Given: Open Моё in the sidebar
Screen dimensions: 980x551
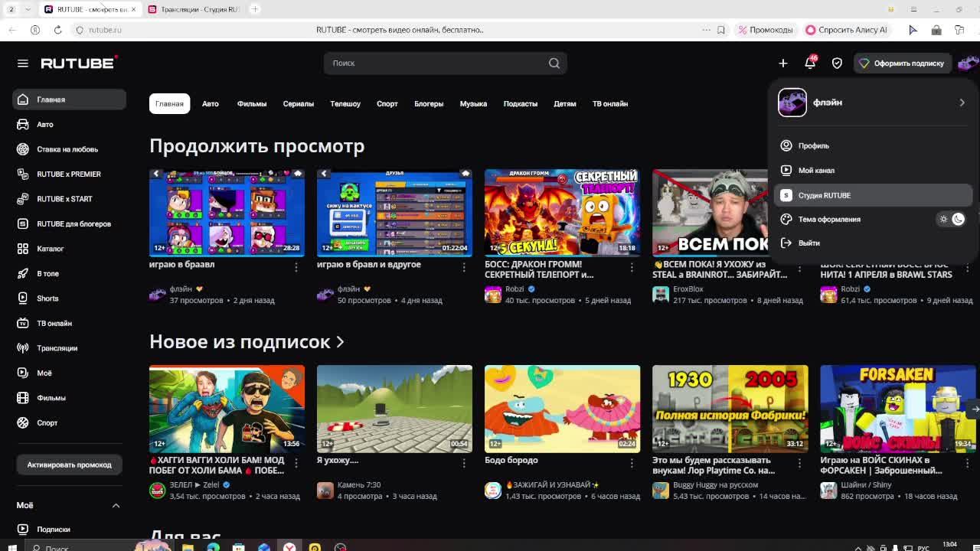Looking at the screenshot, I should coord(69,373).
